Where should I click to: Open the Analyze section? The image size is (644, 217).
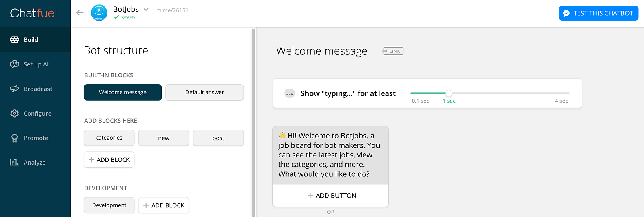pyautogui.click(x=34, y=163)
